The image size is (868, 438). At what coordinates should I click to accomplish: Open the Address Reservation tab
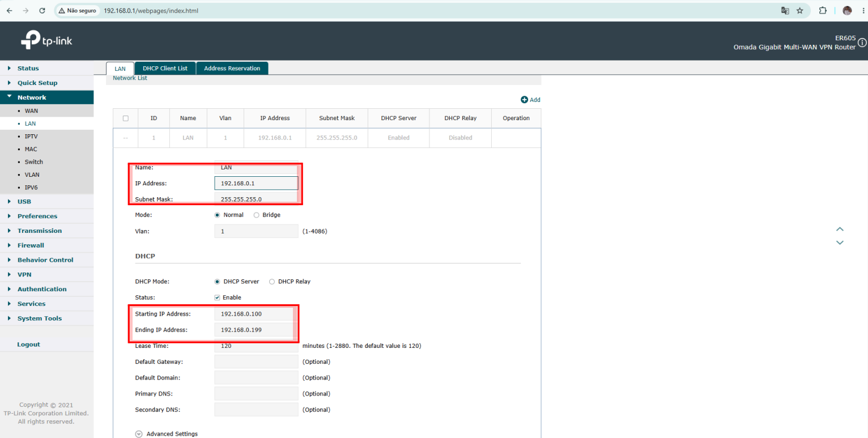232,69
